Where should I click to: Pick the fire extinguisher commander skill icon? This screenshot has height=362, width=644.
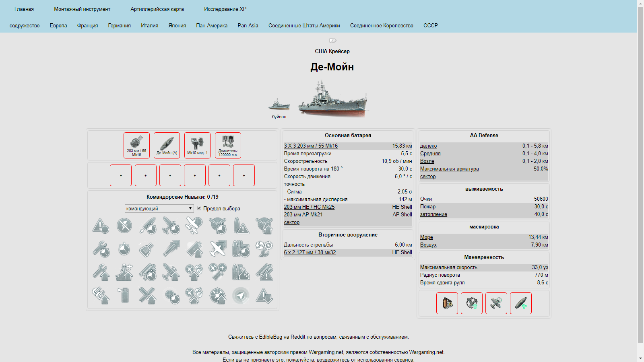pos(125,296)
